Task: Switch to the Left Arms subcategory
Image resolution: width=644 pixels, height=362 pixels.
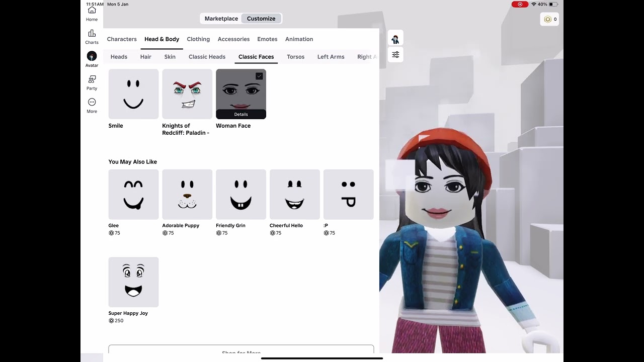Action: [331, 57]
